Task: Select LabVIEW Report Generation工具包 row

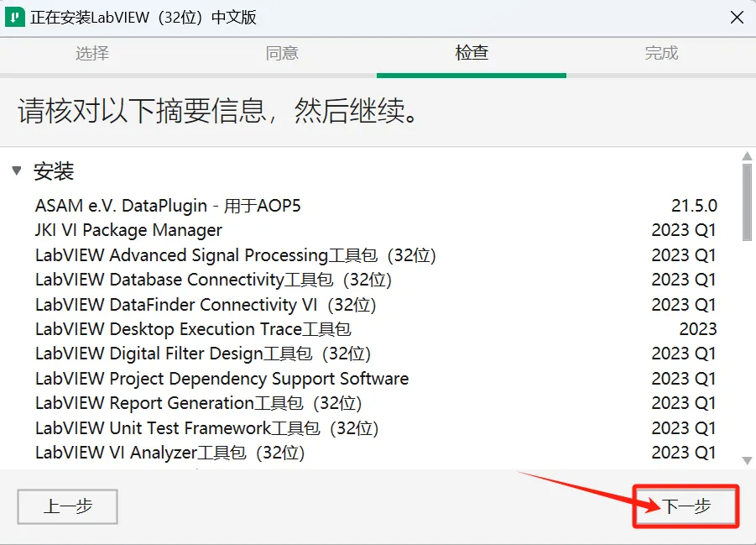Action: [376, 403]
